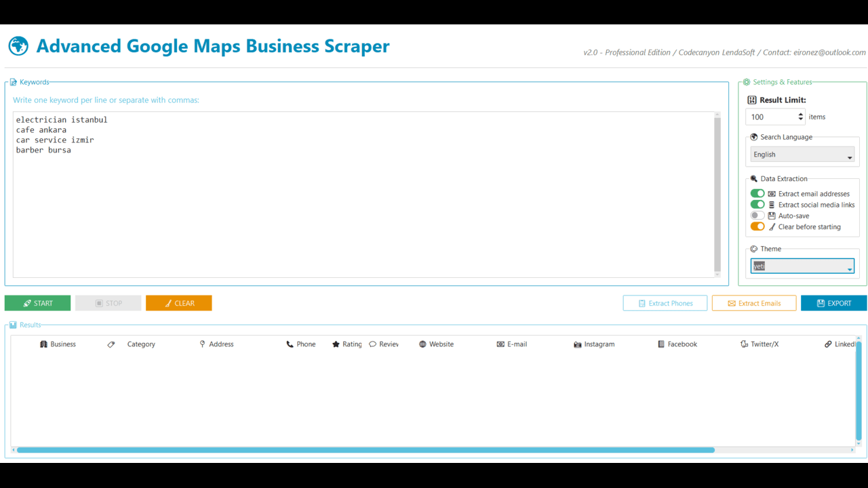The width and height of the screenshot is (868, 488).
Task: Click the Twitter/X column icon
Action: pos(744,344)
